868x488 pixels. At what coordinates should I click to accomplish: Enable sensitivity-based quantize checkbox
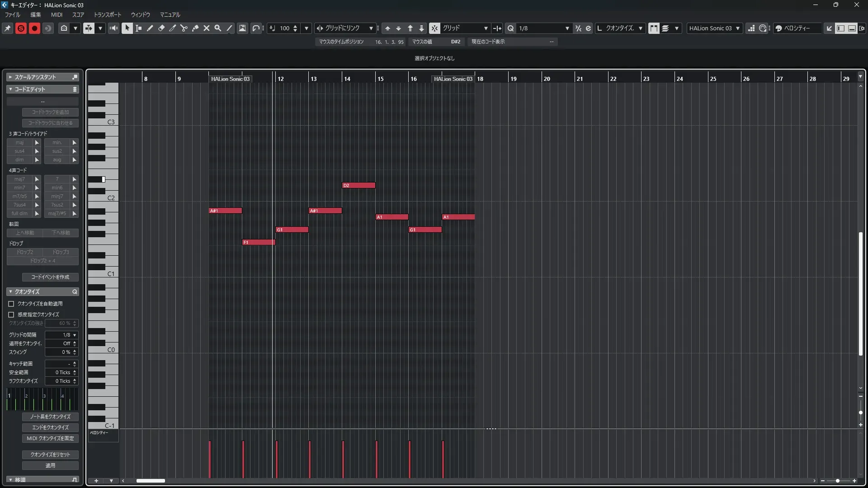[x=11, y=314]
